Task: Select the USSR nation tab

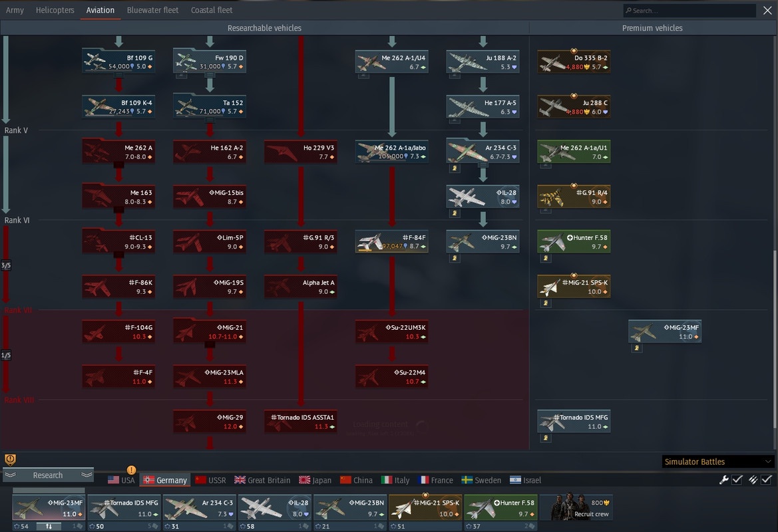Action: (x=210, y=480)
